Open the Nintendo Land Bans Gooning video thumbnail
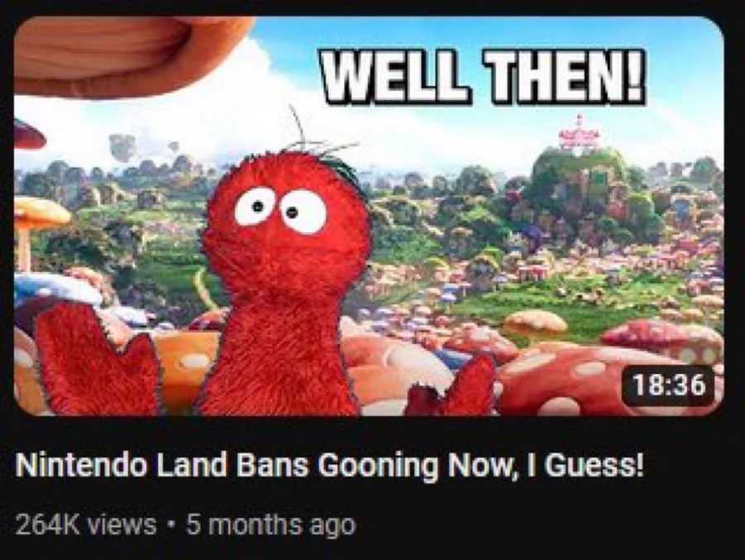 pos(368,216)
